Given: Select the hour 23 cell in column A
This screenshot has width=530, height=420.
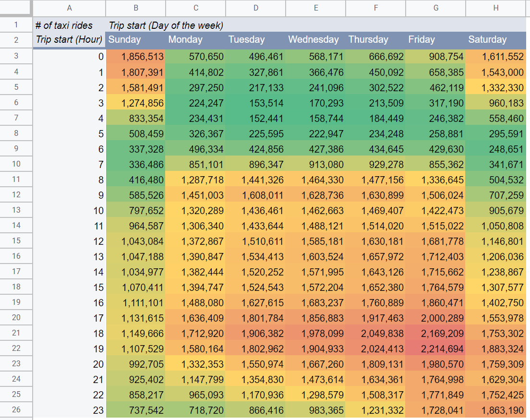Looking at the screenshot, I should pos(69,410).
